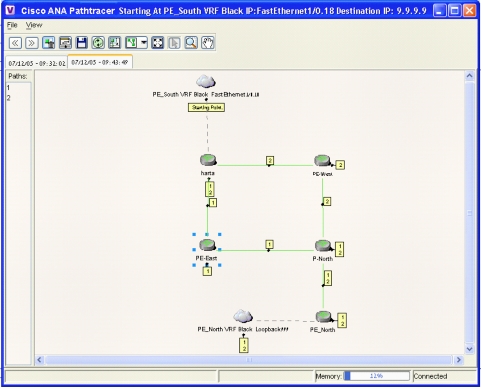The width and height of the screenshot is (482, 389).
Task: Click the vertical scrollbar down arrow
Action: 469,349
